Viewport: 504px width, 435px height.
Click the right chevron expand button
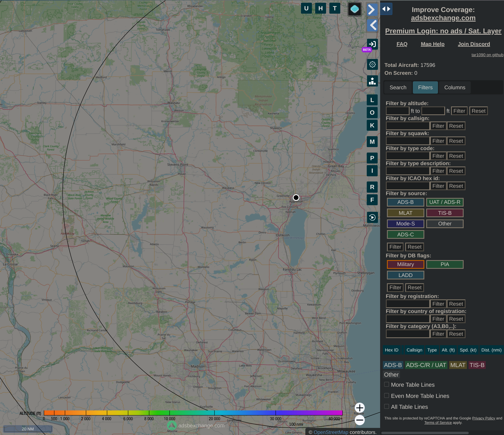pos(372,10)
